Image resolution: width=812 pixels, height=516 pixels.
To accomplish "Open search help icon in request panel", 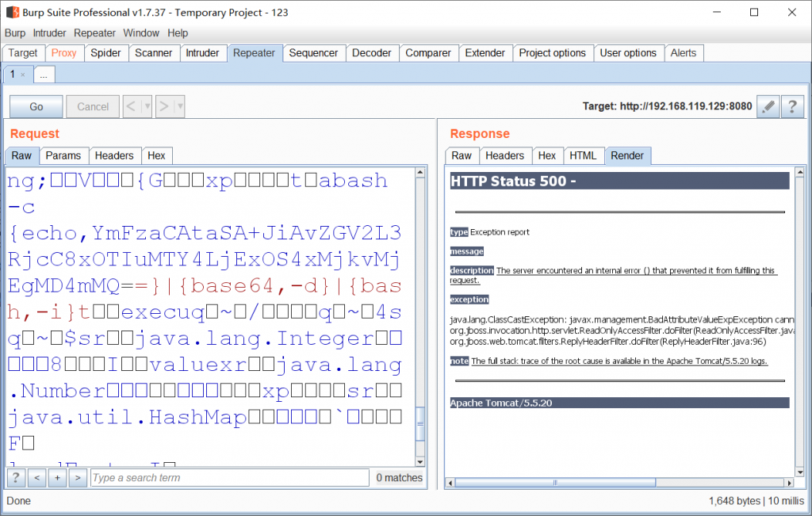I will [16, 478].
